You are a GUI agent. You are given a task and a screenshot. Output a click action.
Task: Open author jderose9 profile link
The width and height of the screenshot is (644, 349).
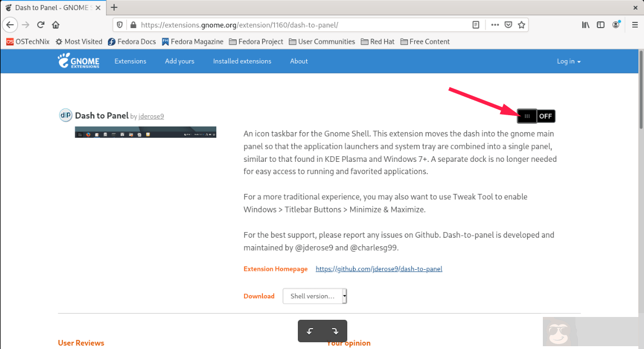pos(151,116)
